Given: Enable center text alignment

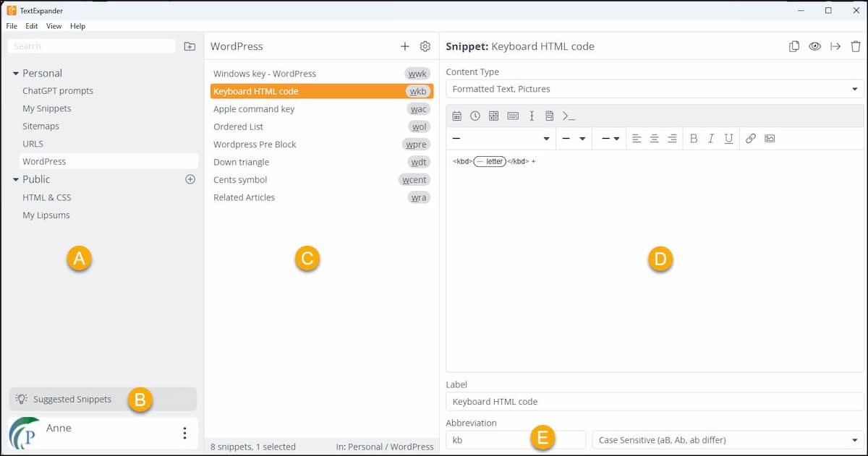Looking at the screenshot, I should [654, 138].
